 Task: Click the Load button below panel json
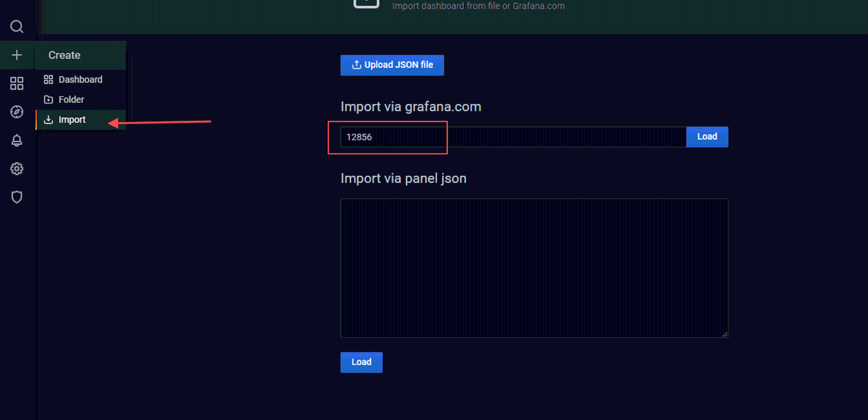[361, 362]
